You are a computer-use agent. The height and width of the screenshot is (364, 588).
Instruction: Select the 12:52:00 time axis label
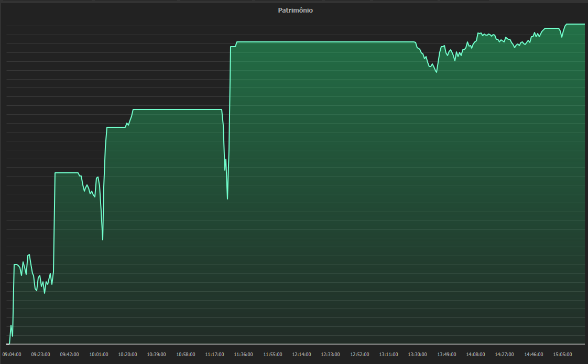pyautogui.click(x=360, y=354)
